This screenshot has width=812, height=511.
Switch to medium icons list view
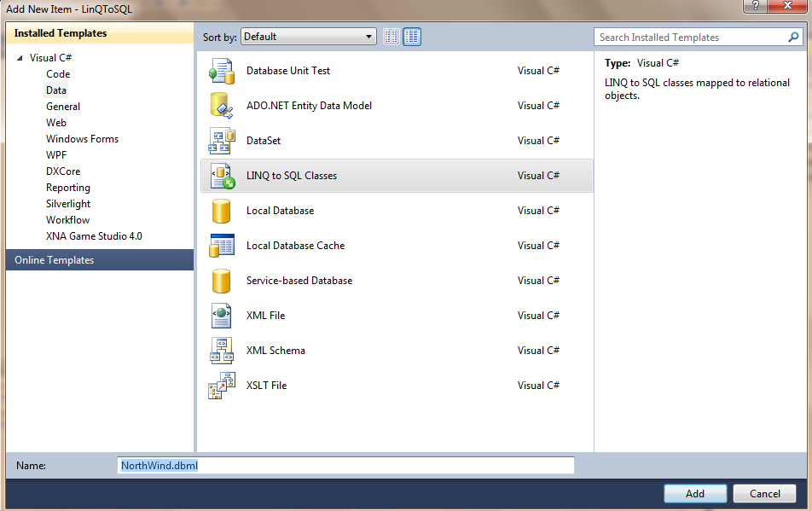412,37
